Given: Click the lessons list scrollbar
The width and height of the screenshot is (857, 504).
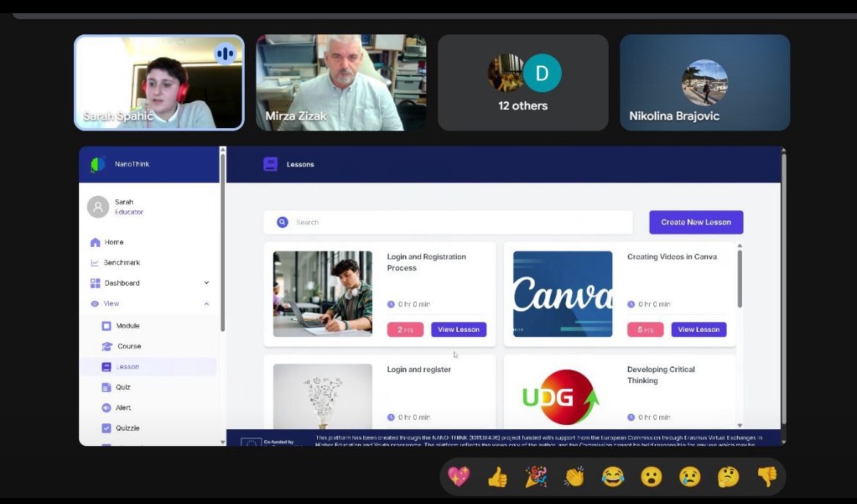Looking at the screenshot, I should point(740,279).
